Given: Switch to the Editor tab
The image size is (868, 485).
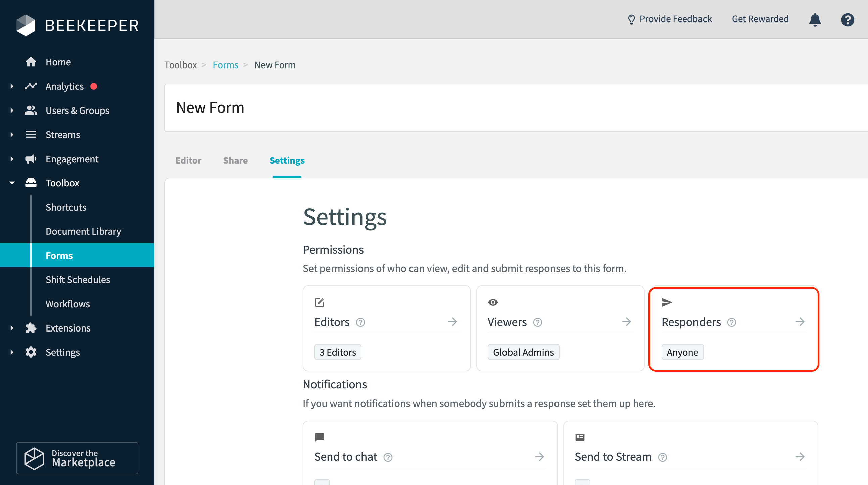Looking at the screenshot, I should pos(188,160).
